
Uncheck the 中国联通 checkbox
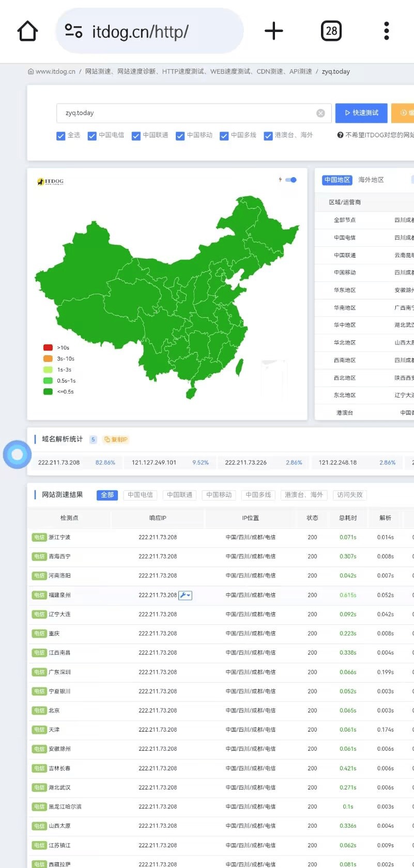136,136
